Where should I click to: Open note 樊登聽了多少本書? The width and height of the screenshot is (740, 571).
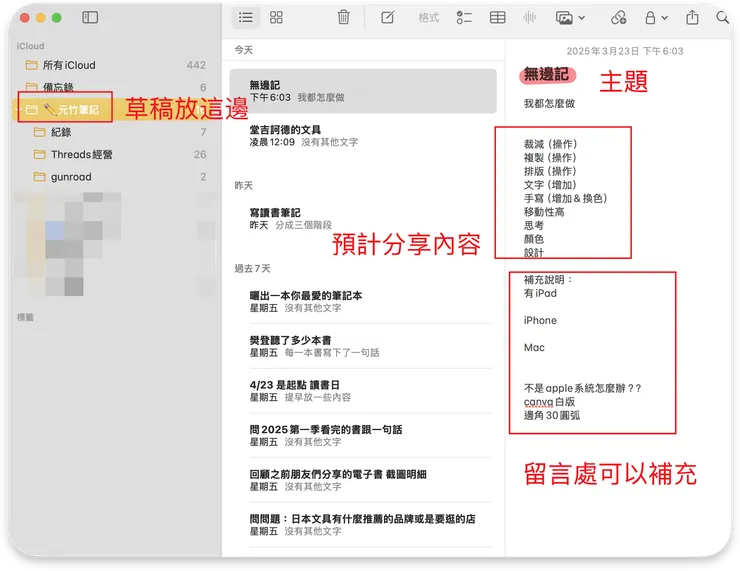pyautogui.click(x=363, y=346)
